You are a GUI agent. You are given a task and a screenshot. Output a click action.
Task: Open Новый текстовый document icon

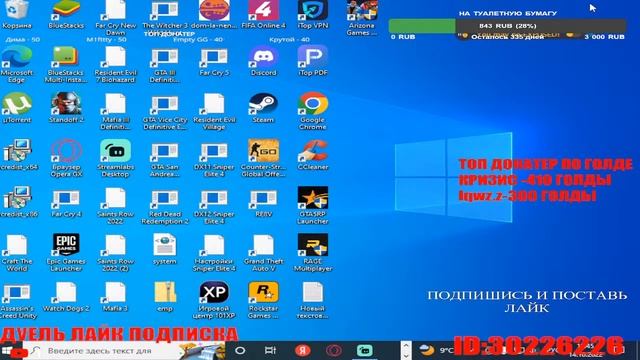pos(313,300)
